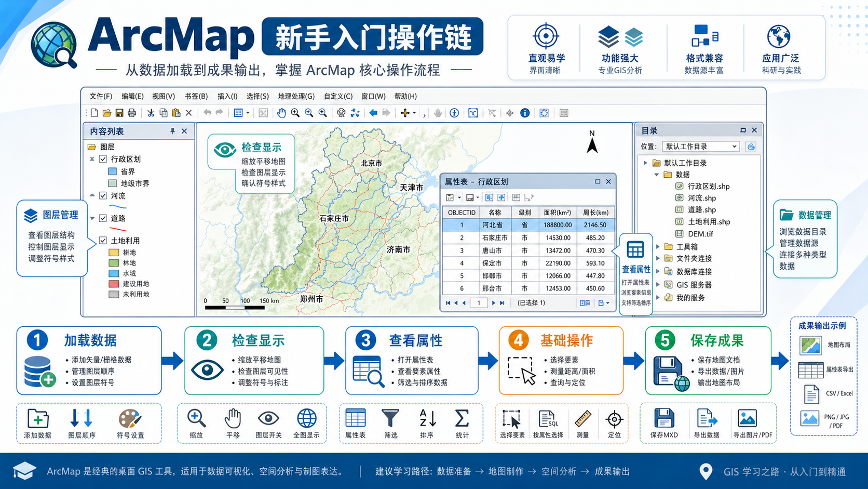Go to first record in attribute table

[448, 303]
